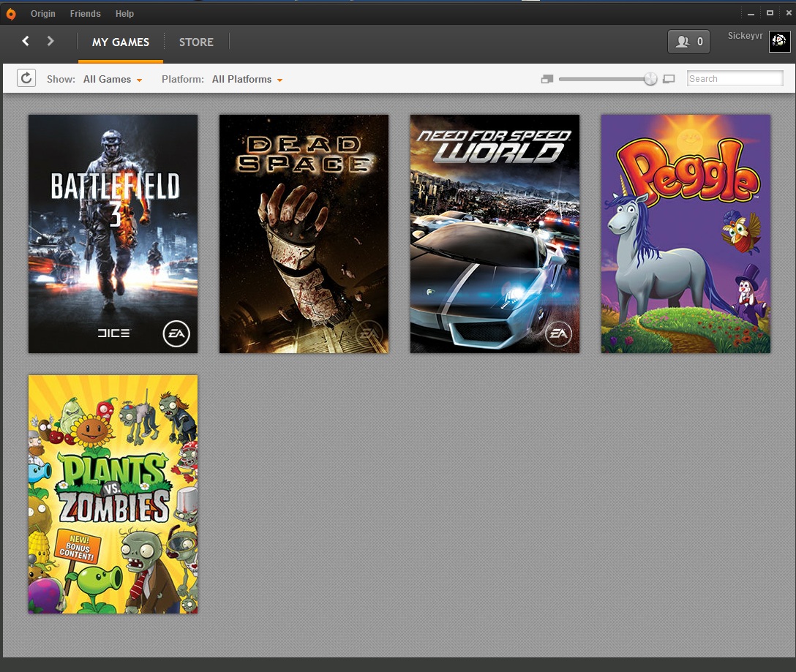Open the Origin menu
This screenshot has height=672, width=796.
pos(43,13)
